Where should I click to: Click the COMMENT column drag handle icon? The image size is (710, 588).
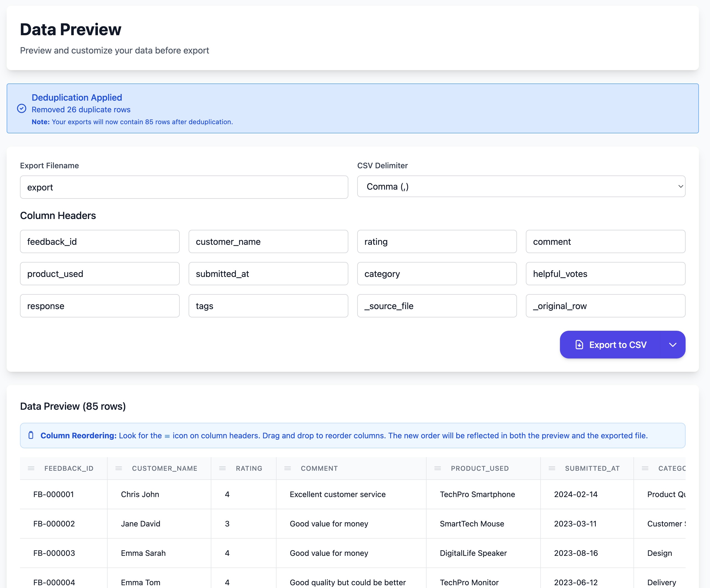point(288,468)
